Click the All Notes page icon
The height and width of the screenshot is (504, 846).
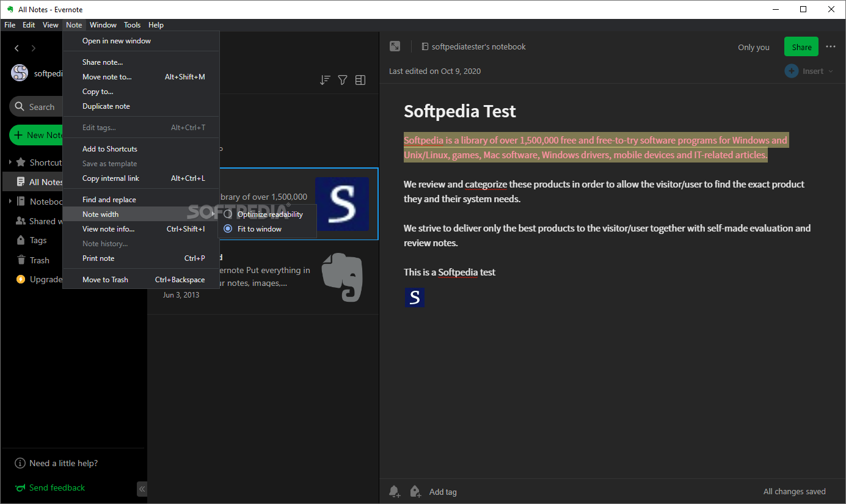click(x=21, y=182)
